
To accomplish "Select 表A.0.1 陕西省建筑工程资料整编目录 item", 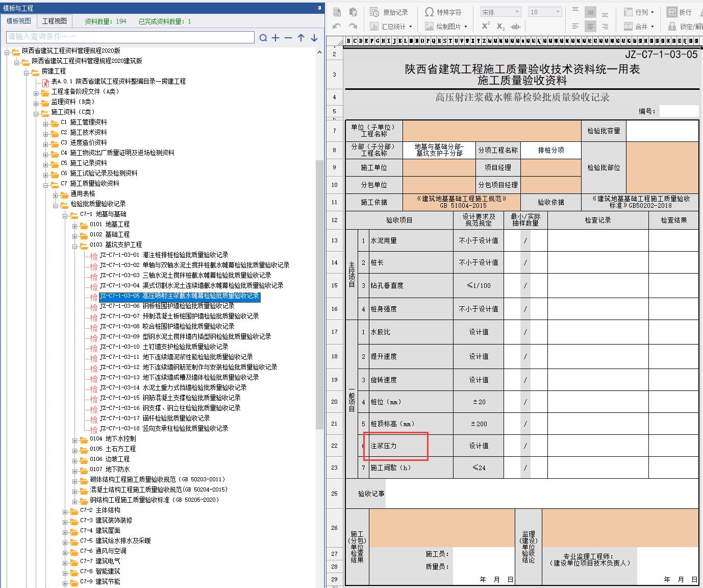I will (x=118, y=81).
